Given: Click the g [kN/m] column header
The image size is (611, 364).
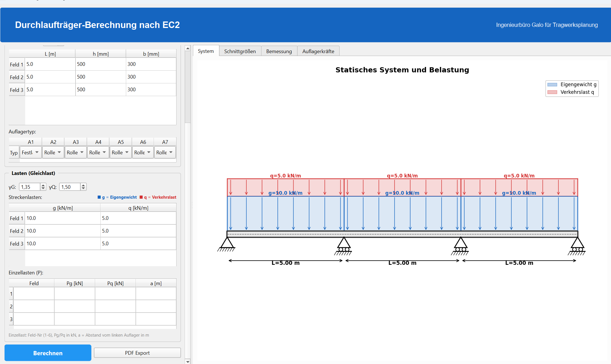Looking at the screenshot, I should pyautogui.click(x=63, y=208).
